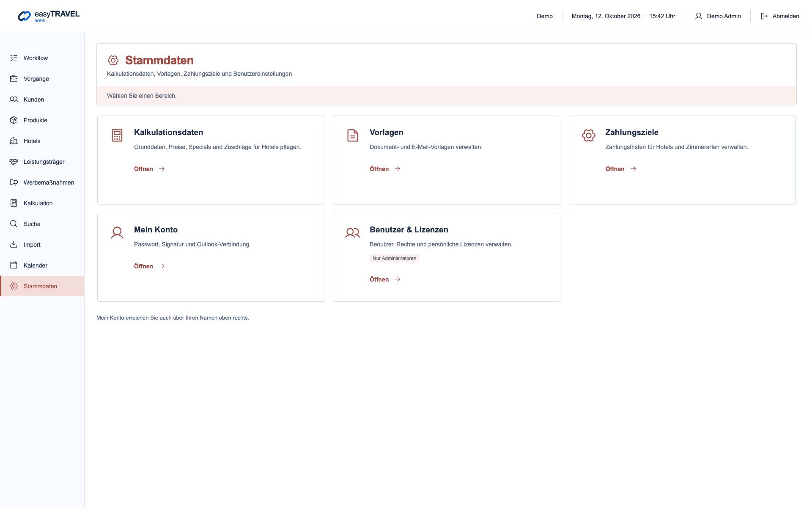This screenshot has width=812, height=508.
Task: Click the Stammdaten gear icon in sidebar
Action: (x=14, y=286)
